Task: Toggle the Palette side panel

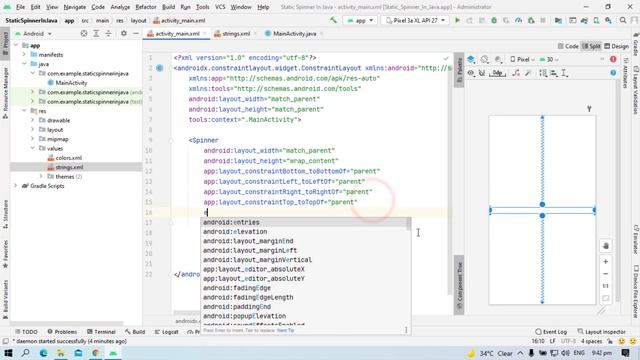Action: click(x=459, y=70)
